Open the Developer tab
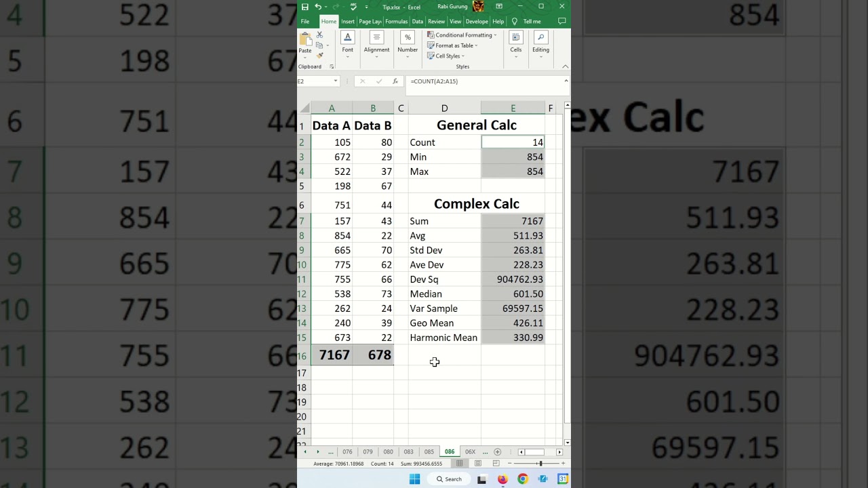868x488 pixels. [477, 22]
